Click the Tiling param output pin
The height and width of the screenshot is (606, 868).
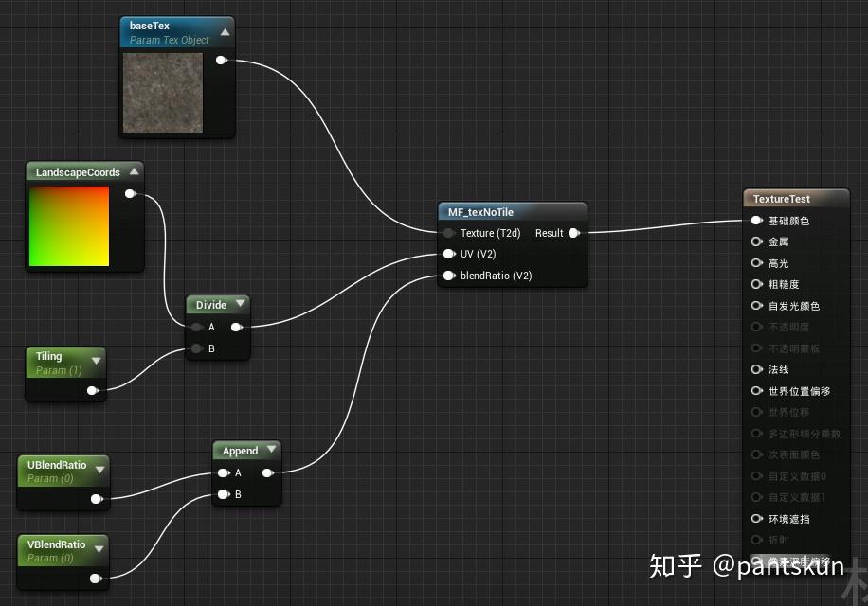[93, 390]
